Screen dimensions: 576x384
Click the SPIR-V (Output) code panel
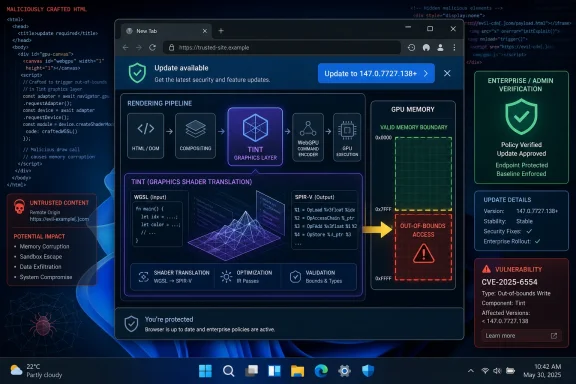tap(324, 220)
